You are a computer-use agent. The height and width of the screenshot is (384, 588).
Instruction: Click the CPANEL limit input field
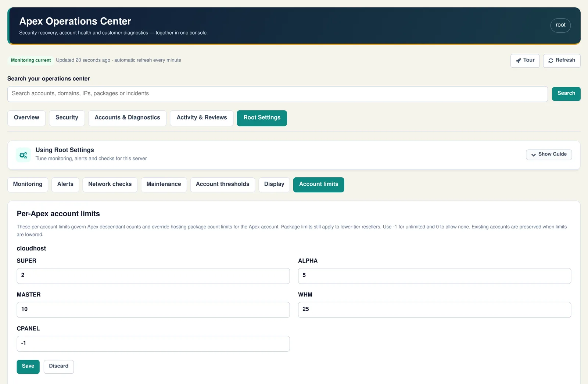153,344
